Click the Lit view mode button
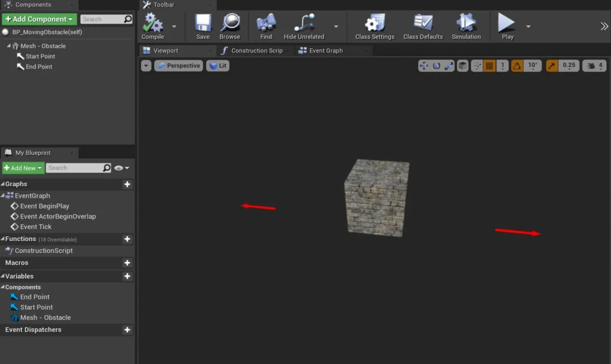This screenshot has width=611, height=364. coord(218,66)
